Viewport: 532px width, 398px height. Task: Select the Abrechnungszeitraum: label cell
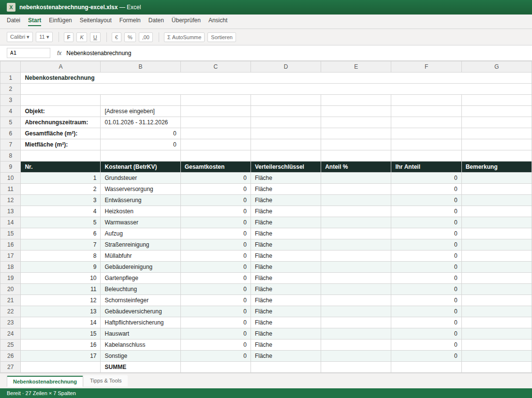coord(60,122)
